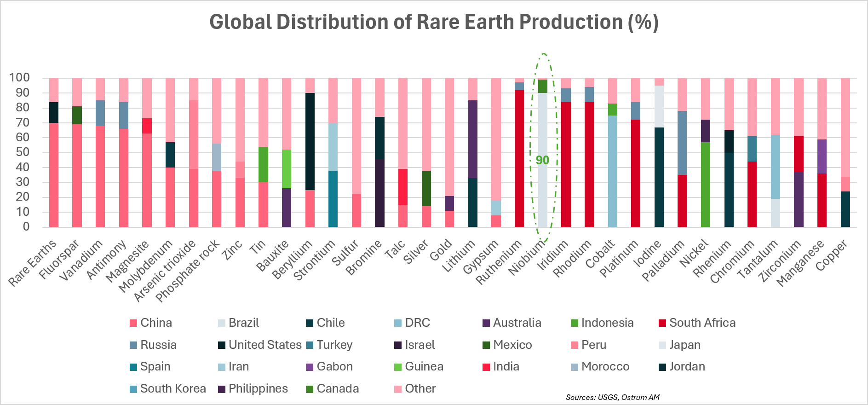Screen dimensions: 868x405
Task: Click the 'India' legend label
Action: pos(506,366)
